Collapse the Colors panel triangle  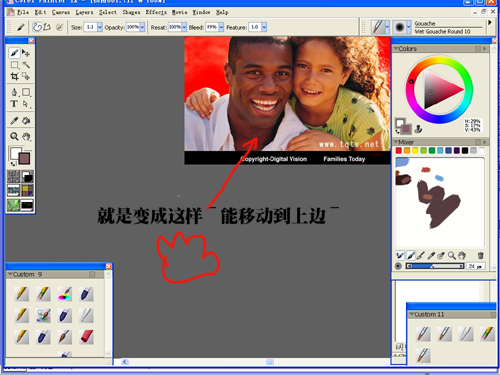point(396,49)
